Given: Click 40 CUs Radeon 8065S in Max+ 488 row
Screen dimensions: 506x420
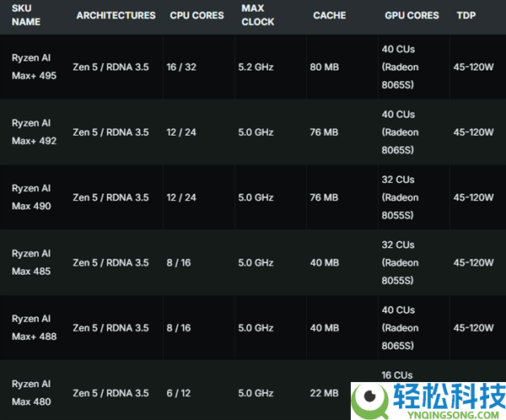Looking at the screenshot, I should (x=400, y=328).
